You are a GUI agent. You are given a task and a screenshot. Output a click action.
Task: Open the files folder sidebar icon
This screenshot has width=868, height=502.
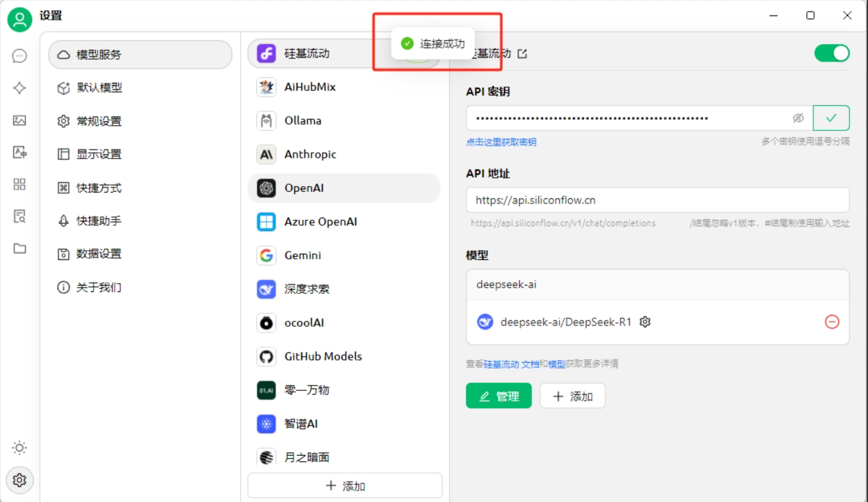pos(19,248)
